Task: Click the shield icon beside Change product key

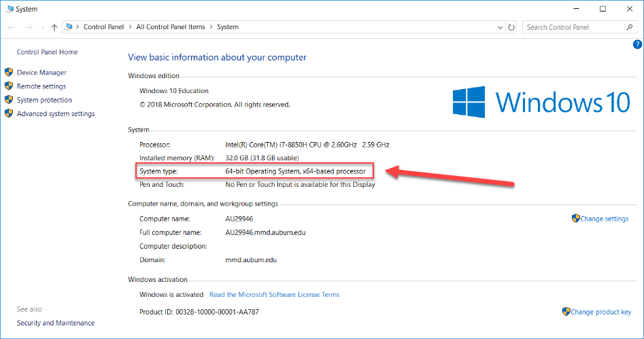Action: pos(566,312)
